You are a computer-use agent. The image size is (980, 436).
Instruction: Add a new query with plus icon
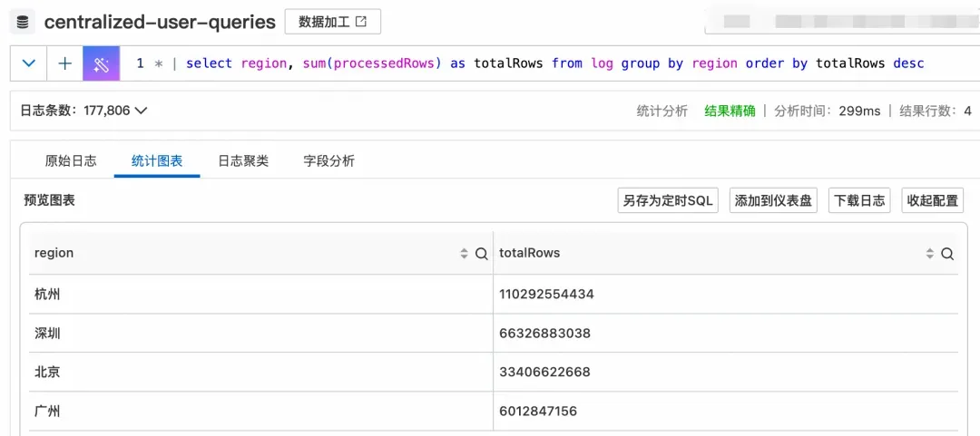65,63
